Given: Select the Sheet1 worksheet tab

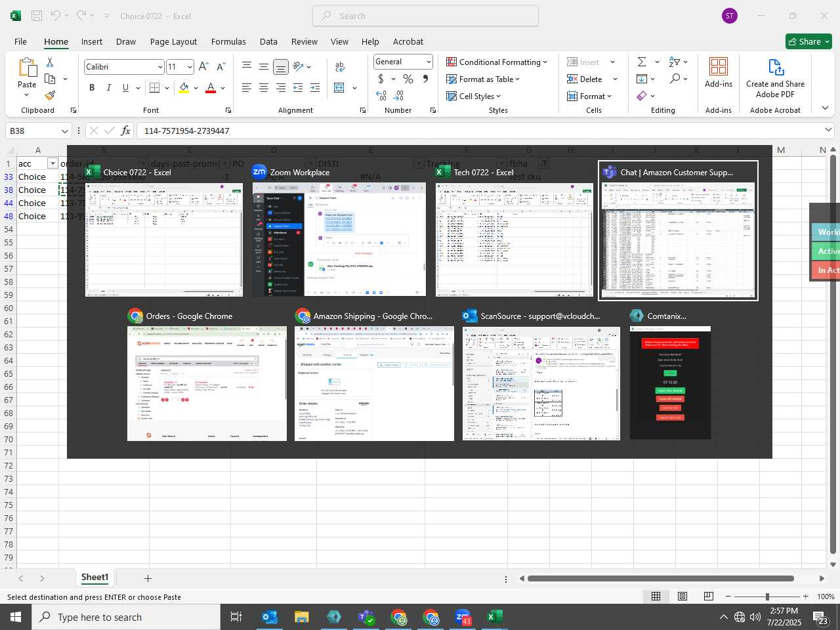Looking at the screenshot, I should [x=94, y=577].
